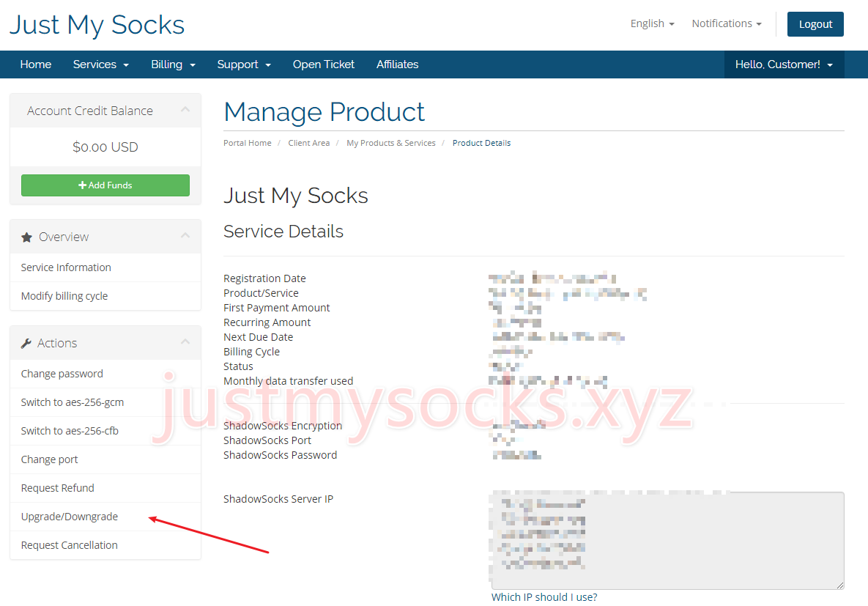Click the Just My Socks site logo

tap(97, 25)
